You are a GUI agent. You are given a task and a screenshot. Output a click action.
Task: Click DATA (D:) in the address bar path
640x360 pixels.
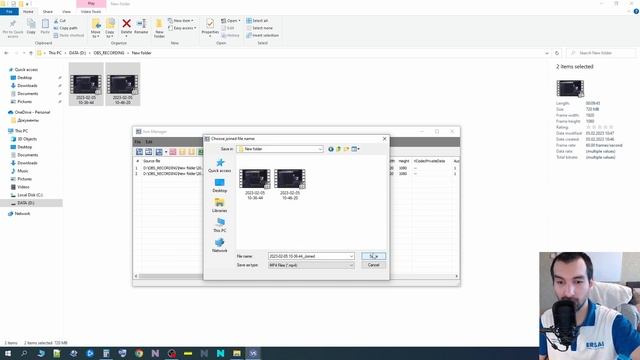77,53
